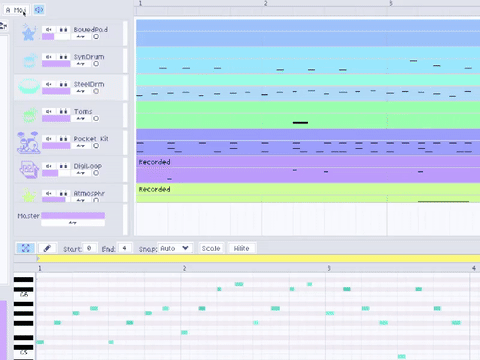Open the Master pan control

point(73,223)
